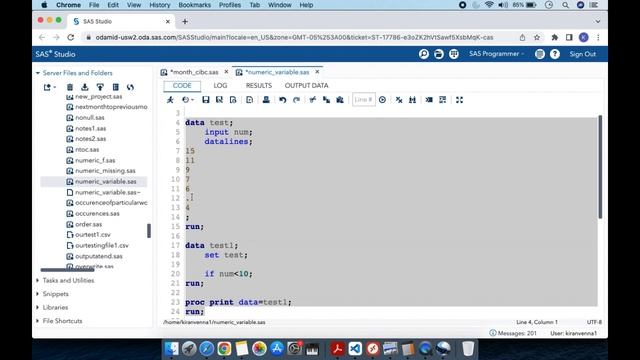Select occurences.sas in the file tree
This screenshot has width=640, height=360.
click(x=97, y=213)
